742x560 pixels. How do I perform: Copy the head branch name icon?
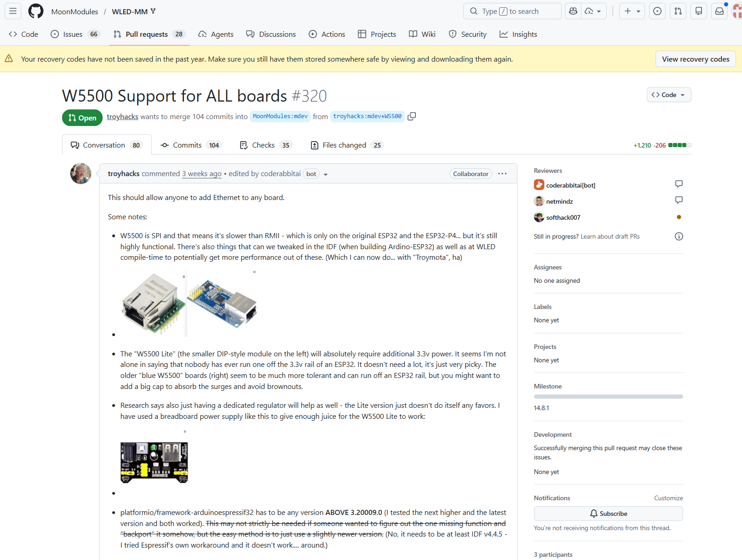click(412, 116)
